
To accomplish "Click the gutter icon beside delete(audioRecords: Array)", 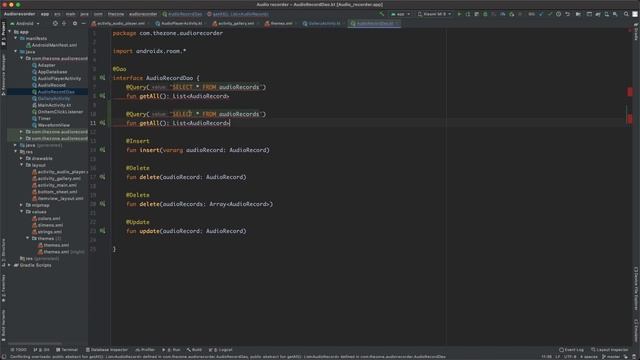I will tap(102, 204).
